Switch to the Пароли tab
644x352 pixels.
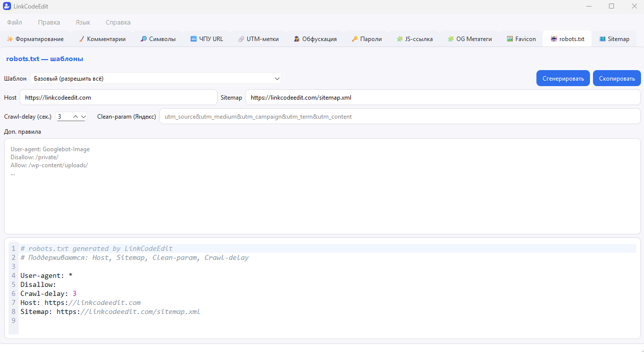[367, 39]
